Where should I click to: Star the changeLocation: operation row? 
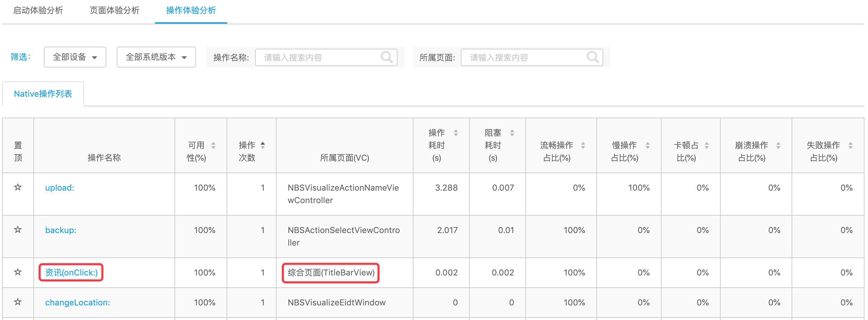[x=18, y=302]
